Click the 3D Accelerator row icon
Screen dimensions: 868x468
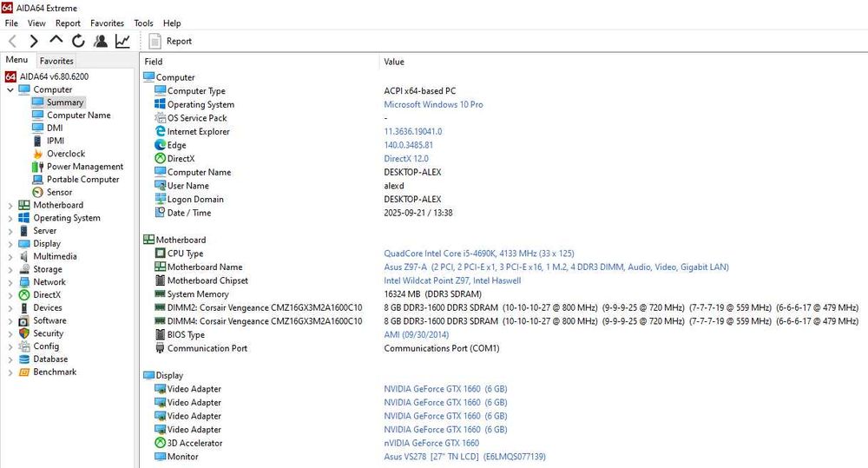click(x=160, y=443)
